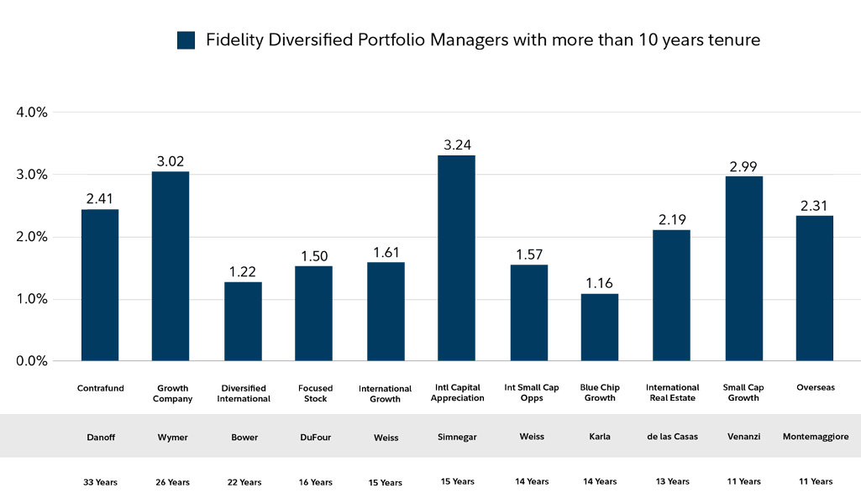Select manager name de las Casas

point(673,437)
